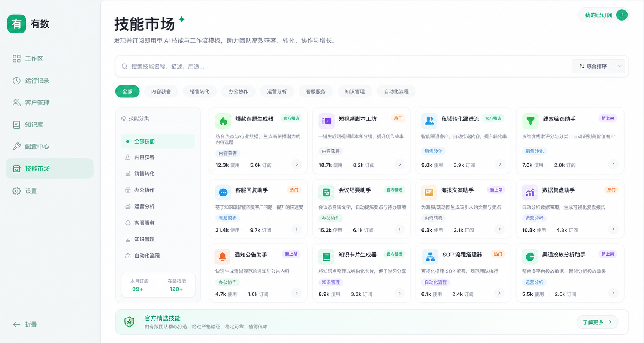The image size is (644, 343).
Task: Select 客服服务 in the category panel
Action: tap(158, 223)
